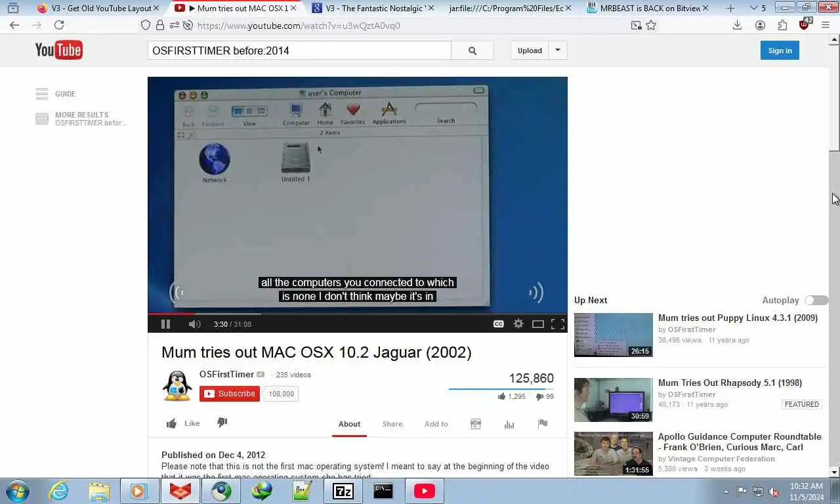Toggle Autoplay switch
Viewport: 840px width, 504px height.
(x=816, y=300)
